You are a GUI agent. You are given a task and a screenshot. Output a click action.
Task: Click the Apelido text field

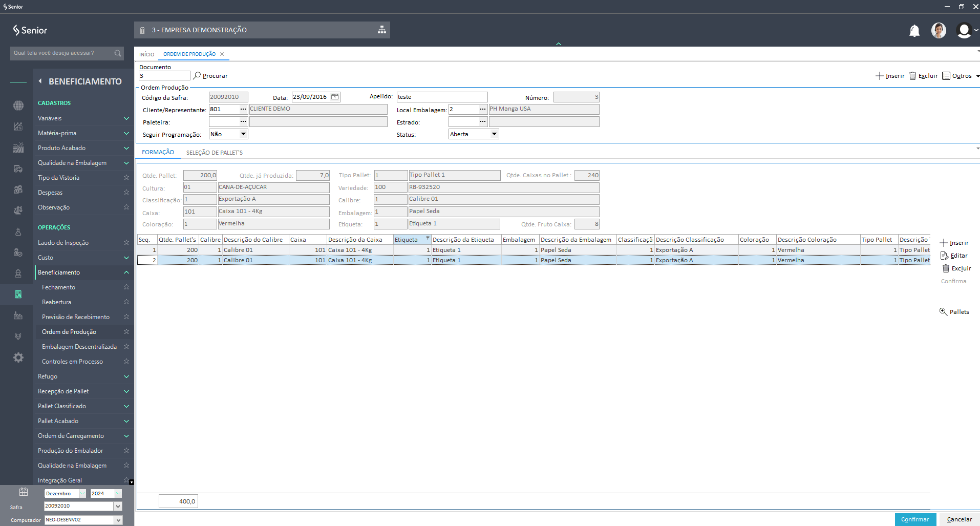click(442, 97)
